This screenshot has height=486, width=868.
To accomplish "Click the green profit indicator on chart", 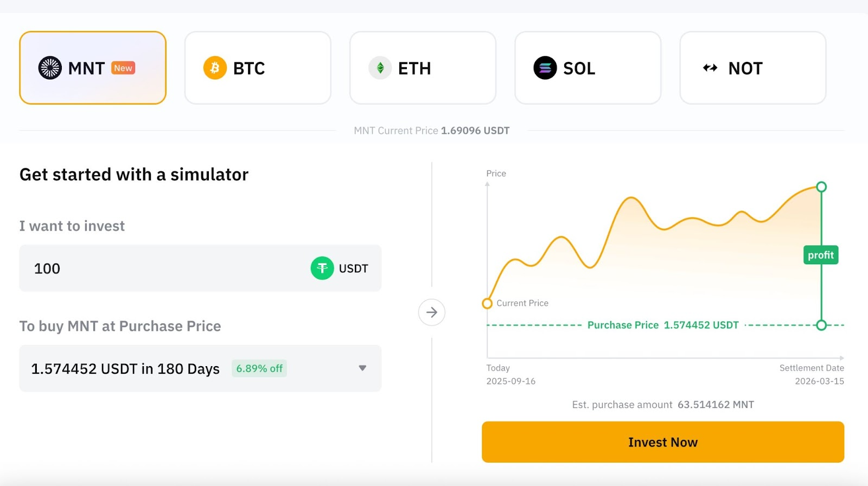I will pyautogui.click(x=821, y=255).
